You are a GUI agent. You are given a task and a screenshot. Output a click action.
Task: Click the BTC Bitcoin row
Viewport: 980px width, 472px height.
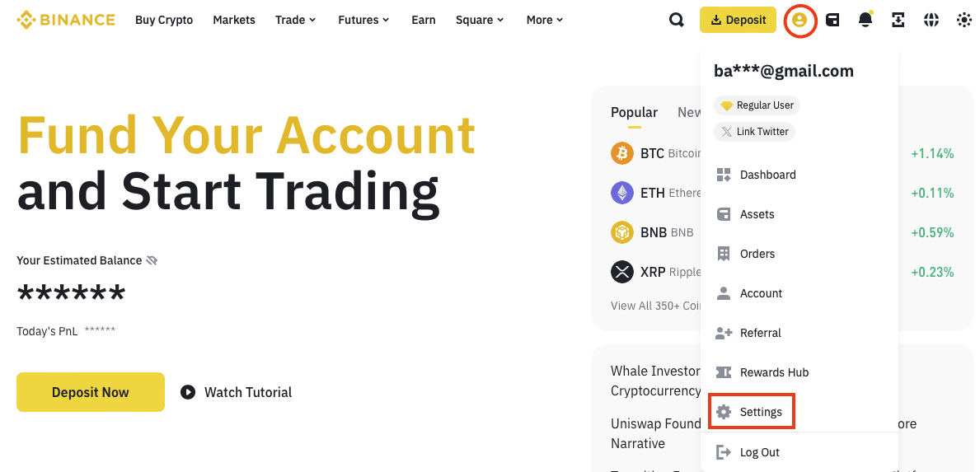click(655, 153)
